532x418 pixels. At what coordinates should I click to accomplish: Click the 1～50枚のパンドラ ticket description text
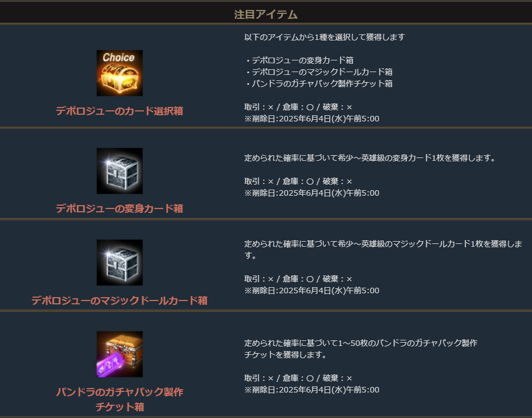[361, 349]
